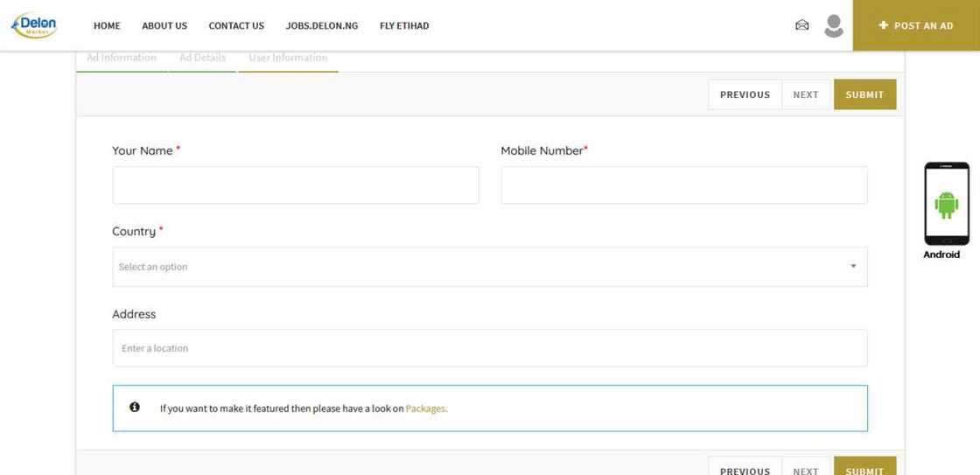The height and width of the screenshot is (475, 980).
Task: Switch to the Ad Information tab
Action: (x=122, y=58)
